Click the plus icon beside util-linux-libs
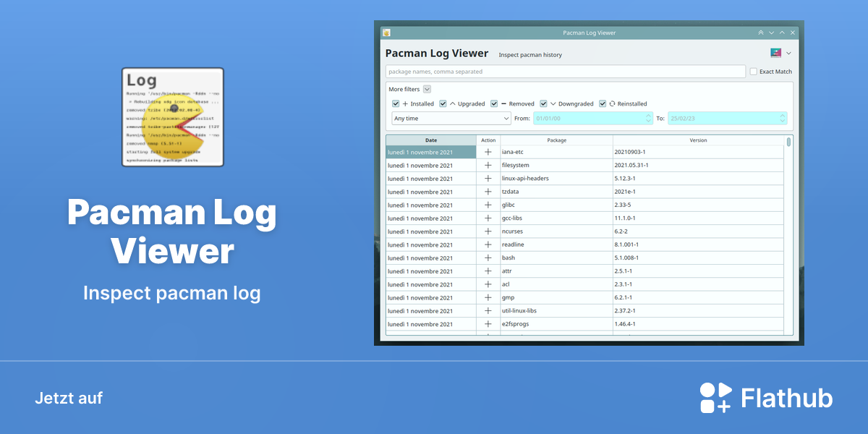This screenshot has width=868, height=434. 488,311
